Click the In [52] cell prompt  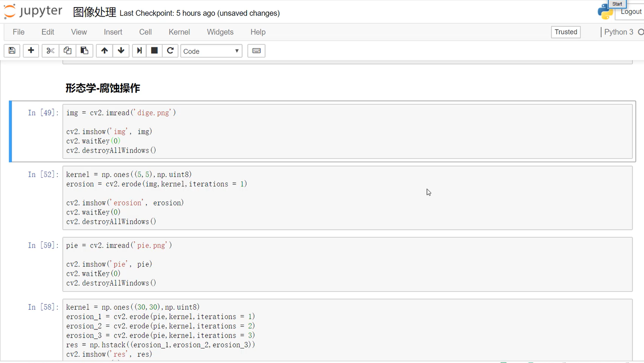pyautogui.click(x=43, y=174)
